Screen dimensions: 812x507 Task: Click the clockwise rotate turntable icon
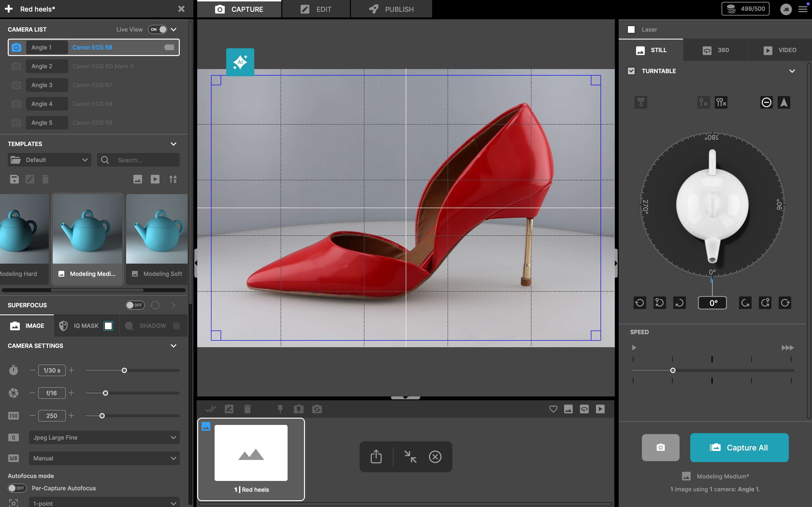[x=784, y=303]
